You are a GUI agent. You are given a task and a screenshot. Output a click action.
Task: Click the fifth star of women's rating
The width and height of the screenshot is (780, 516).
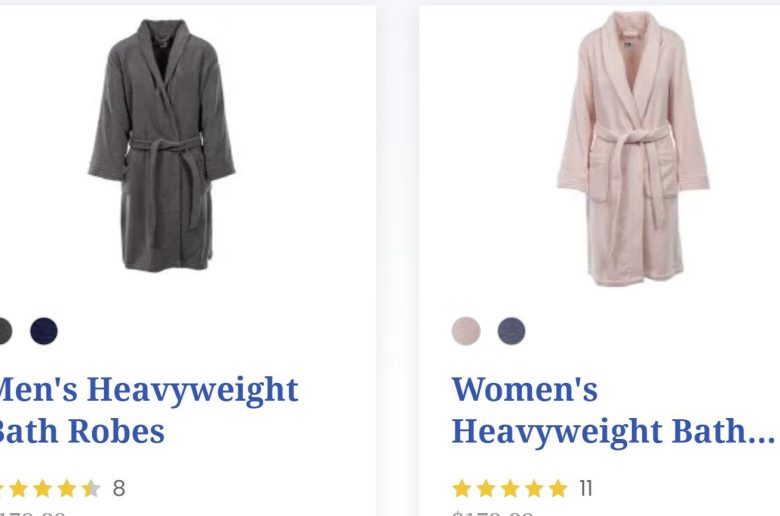click(x=558, y=489)
